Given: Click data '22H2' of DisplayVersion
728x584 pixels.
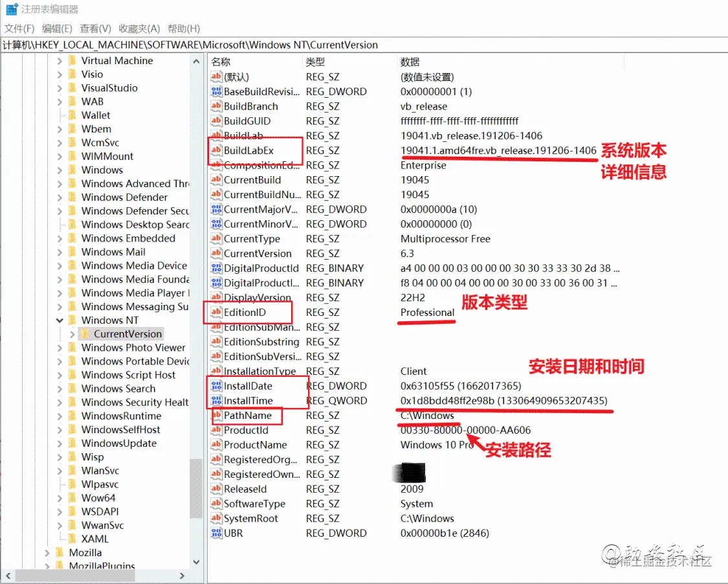Looking at the screenshot, I should [x=413, y=298].
